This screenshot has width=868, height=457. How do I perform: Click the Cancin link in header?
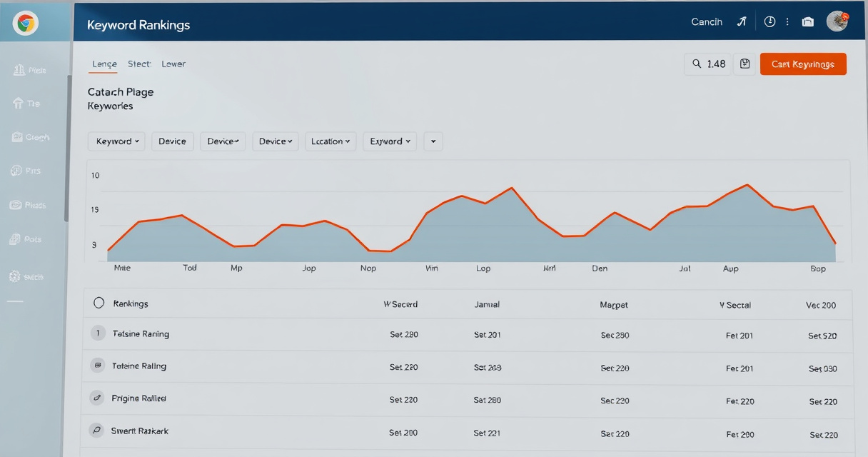pos(707,22)
